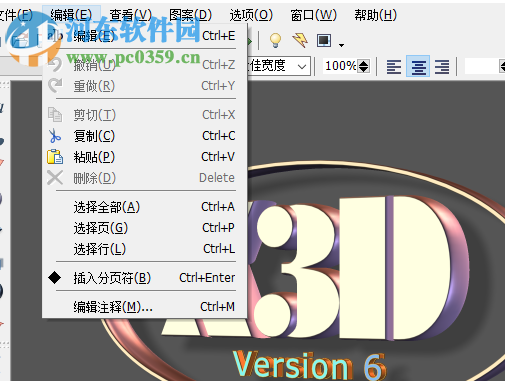Align text right

point(442,66)
